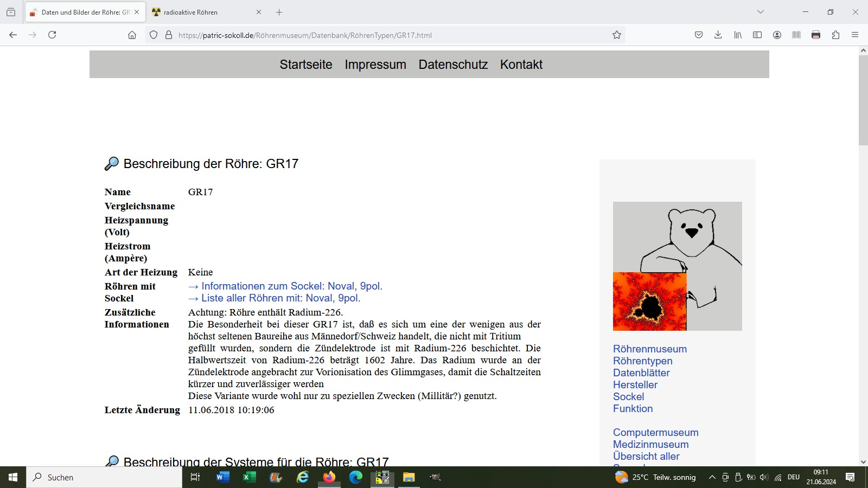Open the downloads panel
Viewport: 868px width, 488px height.
pos(718,35)
